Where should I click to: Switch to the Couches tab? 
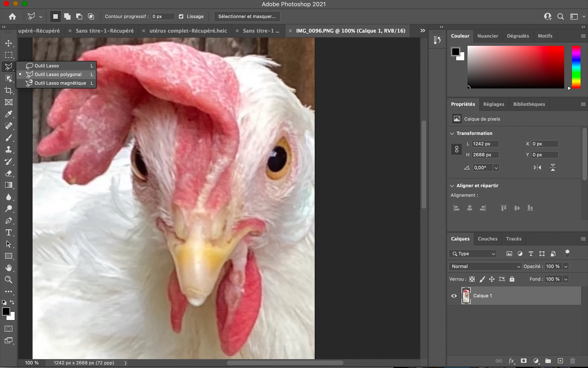point(487,239)
